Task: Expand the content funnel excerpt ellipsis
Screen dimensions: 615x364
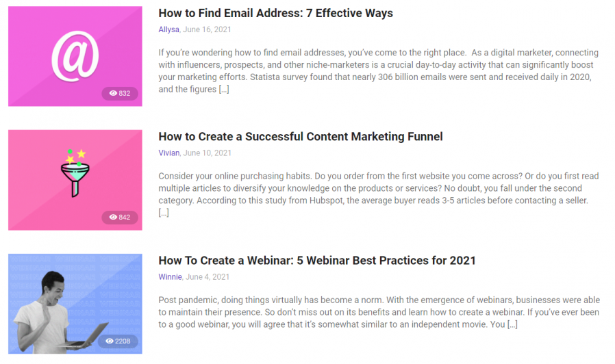Action: coord(164,213)
